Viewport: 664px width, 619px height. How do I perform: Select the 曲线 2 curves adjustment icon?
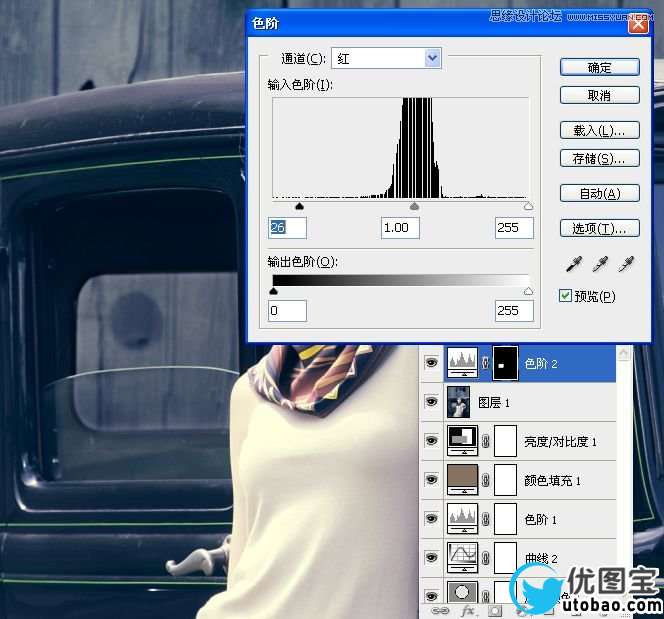462,557
